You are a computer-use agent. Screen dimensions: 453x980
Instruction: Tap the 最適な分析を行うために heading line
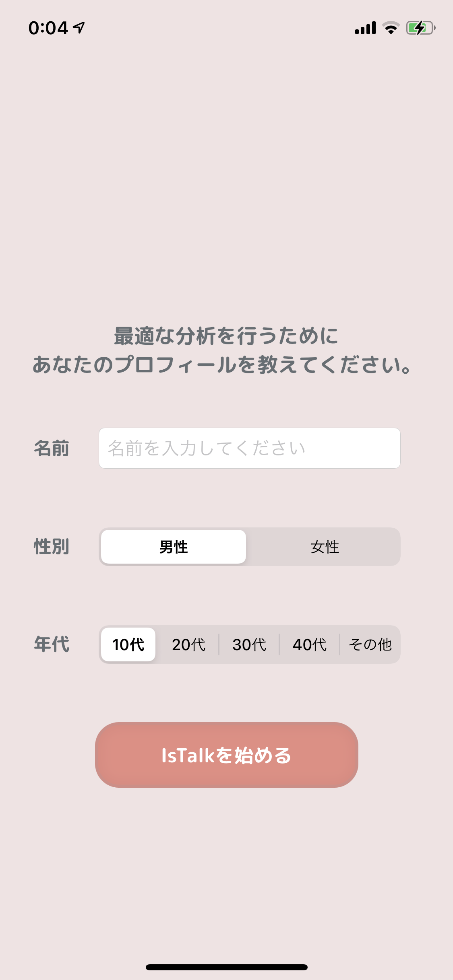tap(226, 336)
